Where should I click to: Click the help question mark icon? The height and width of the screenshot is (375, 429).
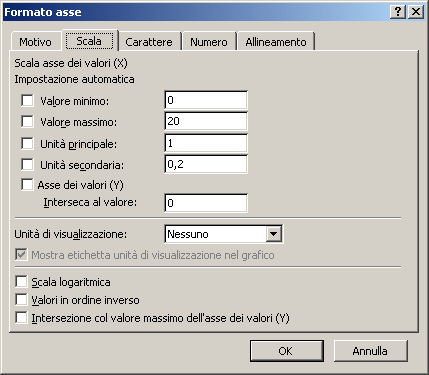[398, 12]
